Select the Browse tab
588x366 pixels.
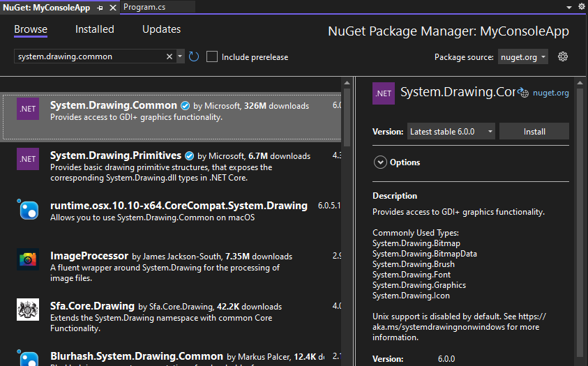click(x=31, y=29)
